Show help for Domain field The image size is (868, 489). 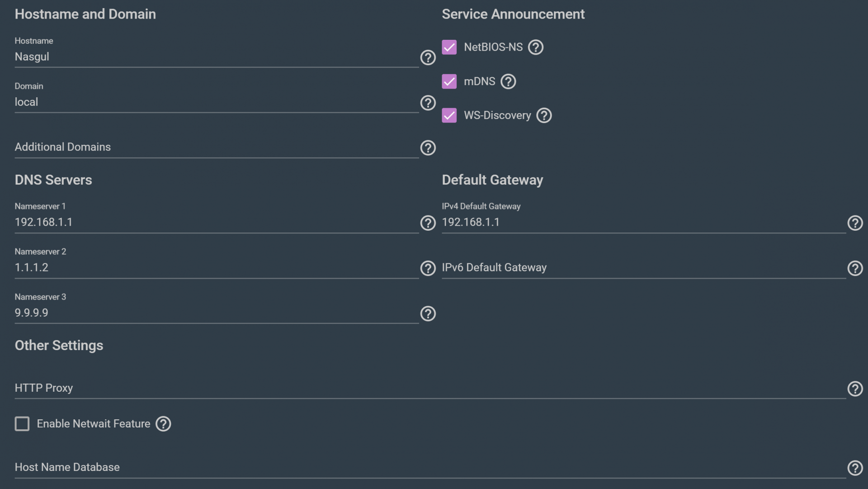click(428, 103)
